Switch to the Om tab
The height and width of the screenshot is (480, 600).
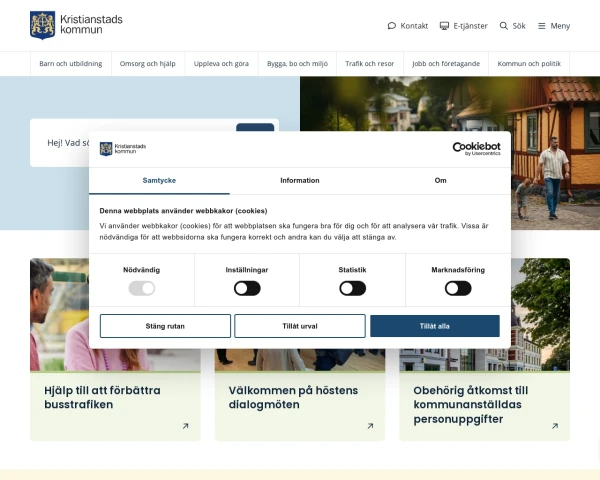click(440, 181)
